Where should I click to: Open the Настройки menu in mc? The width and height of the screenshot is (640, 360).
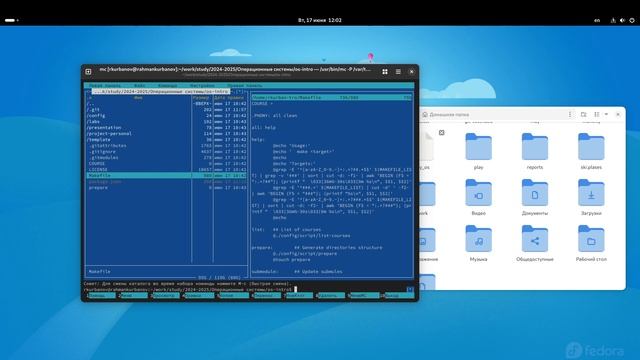pyautogui.click(x=202, y=86)
